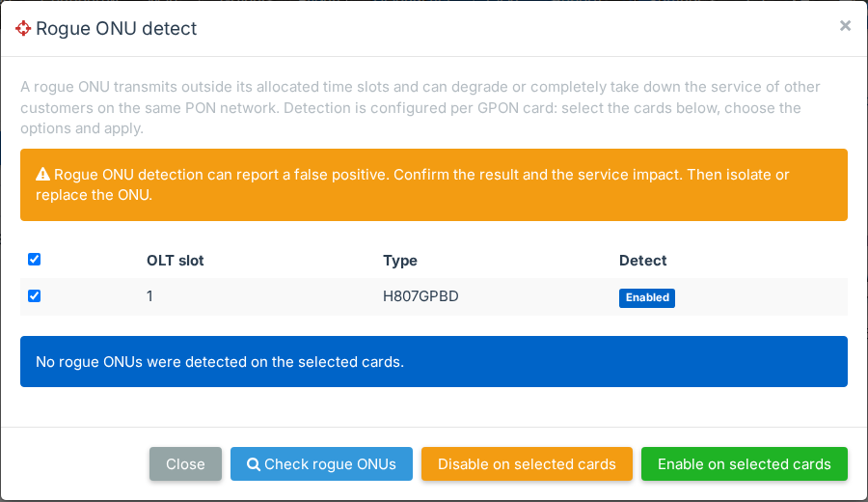Select the H807GPBD card type cell
Viewport: 868px width, 502px height.
(x=420, y=296)
